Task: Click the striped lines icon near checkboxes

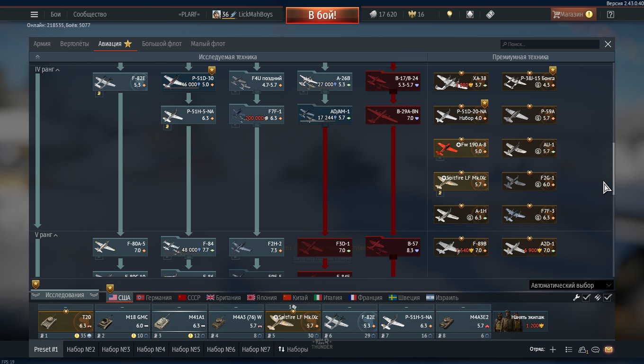Action: coord(598,298)
